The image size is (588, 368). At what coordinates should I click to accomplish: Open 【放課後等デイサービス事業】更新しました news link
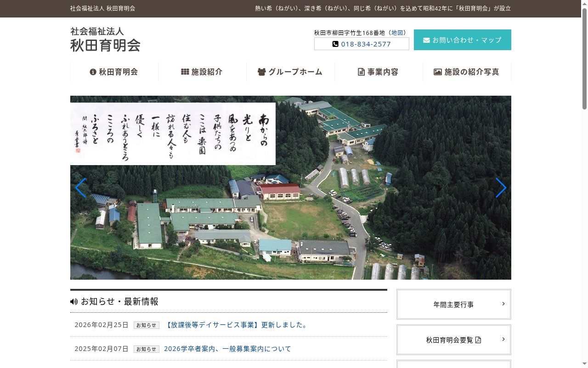[236, 325]
